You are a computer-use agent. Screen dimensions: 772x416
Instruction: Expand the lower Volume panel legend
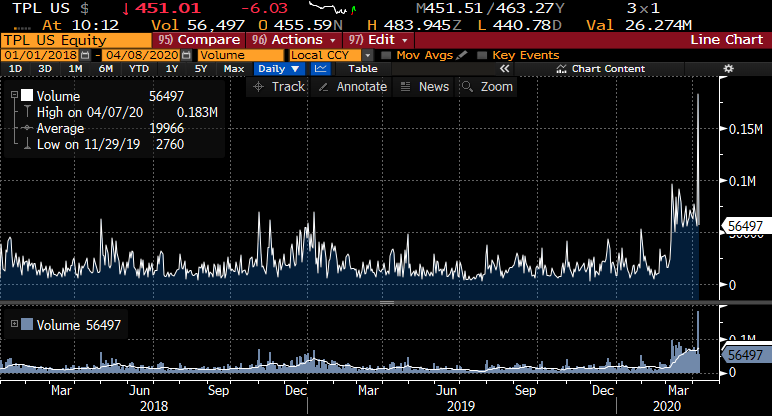(11, 324)
